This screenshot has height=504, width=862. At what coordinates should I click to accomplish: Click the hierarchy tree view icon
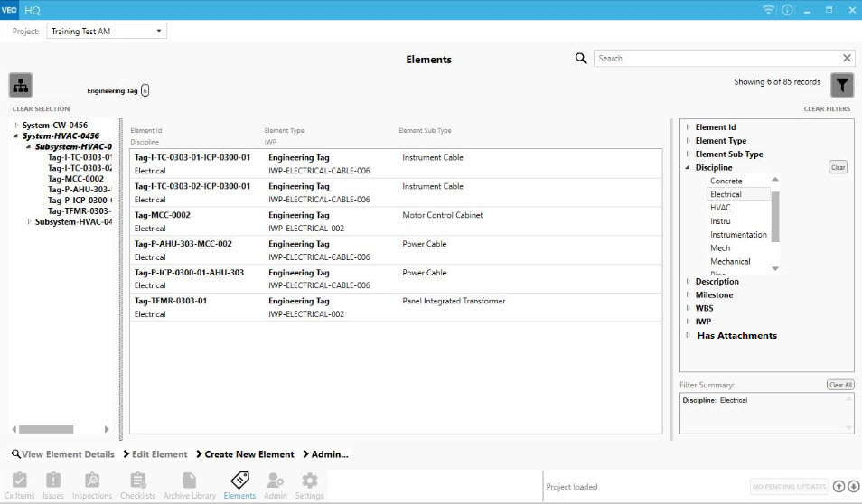pos(21,85)
